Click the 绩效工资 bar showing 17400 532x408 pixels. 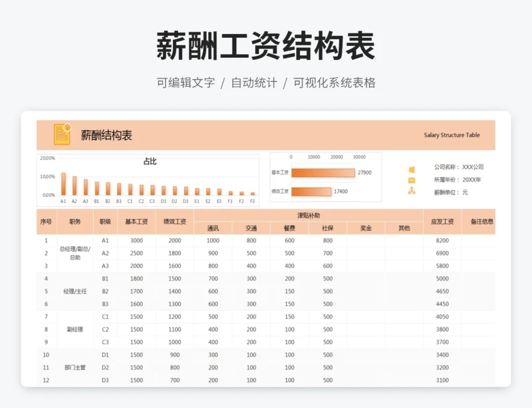point(311,192)
